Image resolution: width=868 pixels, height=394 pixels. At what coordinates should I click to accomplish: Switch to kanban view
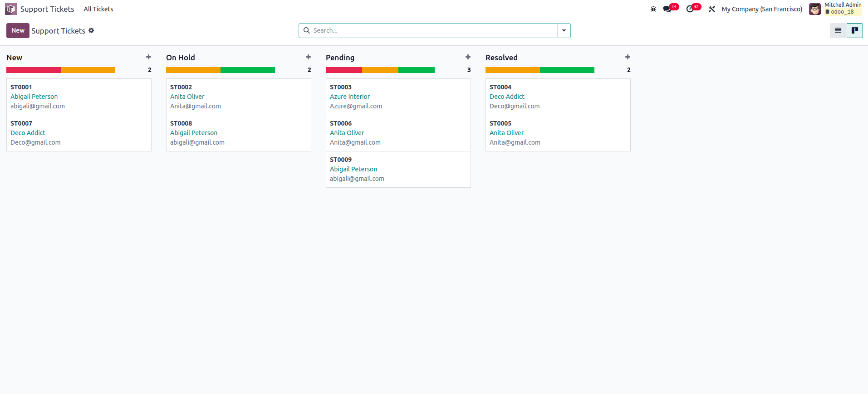[x=855, y=30]
